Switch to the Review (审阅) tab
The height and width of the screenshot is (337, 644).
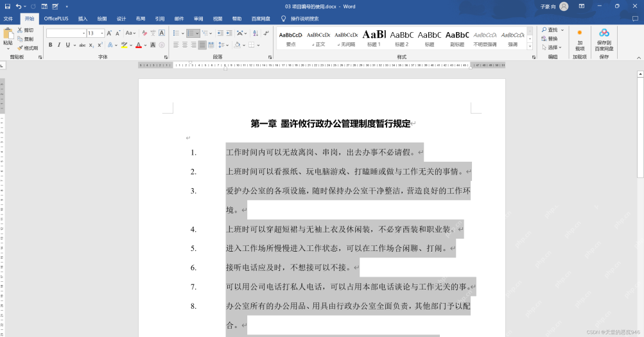[198, 19]
